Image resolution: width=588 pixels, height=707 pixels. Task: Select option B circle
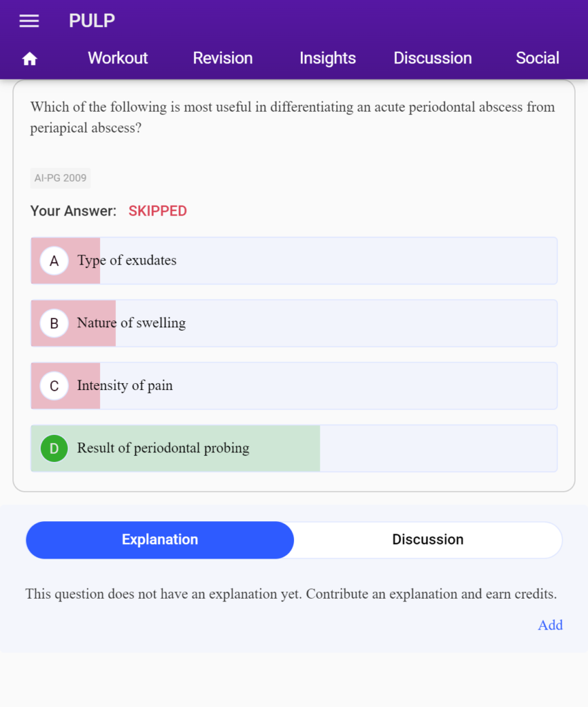coord(54,323)
